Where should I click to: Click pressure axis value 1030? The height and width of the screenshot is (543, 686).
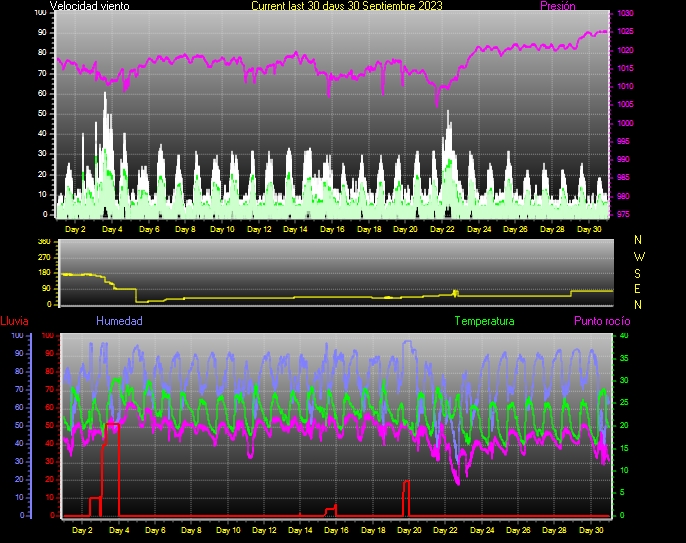click(625, 14)
